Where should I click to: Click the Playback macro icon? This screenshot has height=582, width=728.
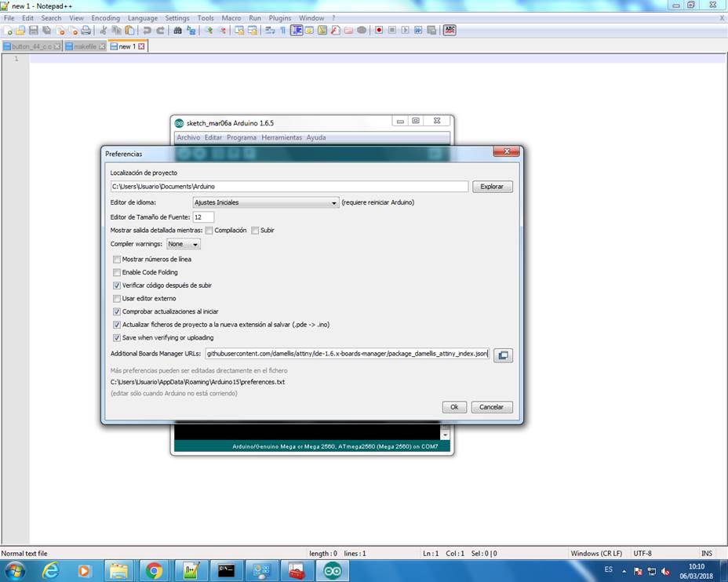tap(405, 31)
